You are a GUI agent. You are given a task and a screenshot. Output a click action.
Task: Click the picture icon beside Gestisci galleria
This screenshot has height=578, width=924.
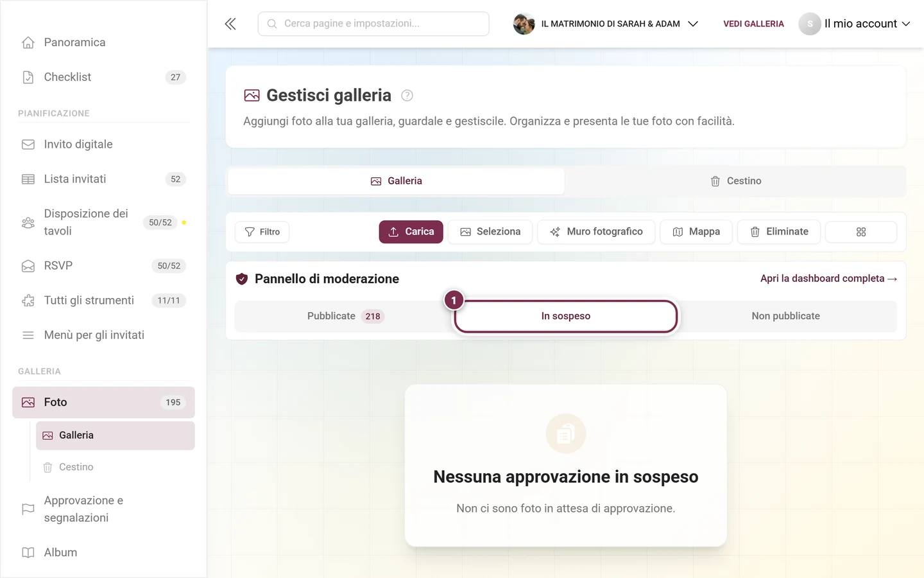click(x=252, y=96)
